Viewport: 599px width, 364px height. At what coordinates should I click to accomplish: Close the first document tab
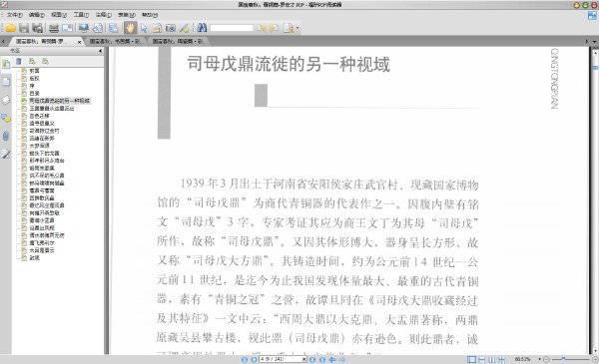pyautogui.click(x=80, y=42)
